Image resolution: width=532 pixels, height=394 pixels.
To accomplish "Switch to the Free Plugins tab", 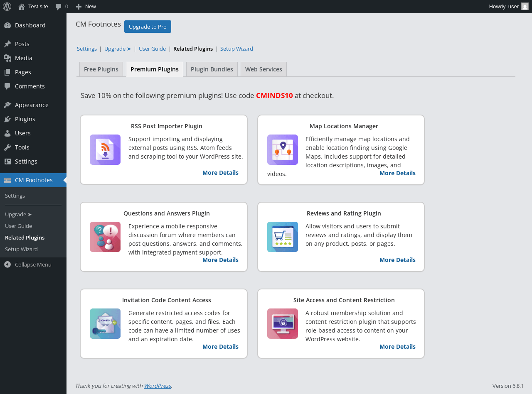I will click(x=101, y=69).
